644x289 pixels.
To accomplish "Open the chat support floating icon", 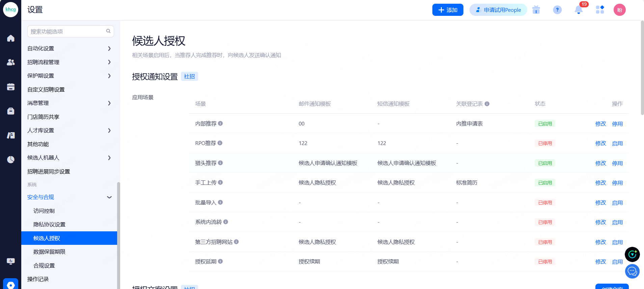I will [x=632, y=271].
